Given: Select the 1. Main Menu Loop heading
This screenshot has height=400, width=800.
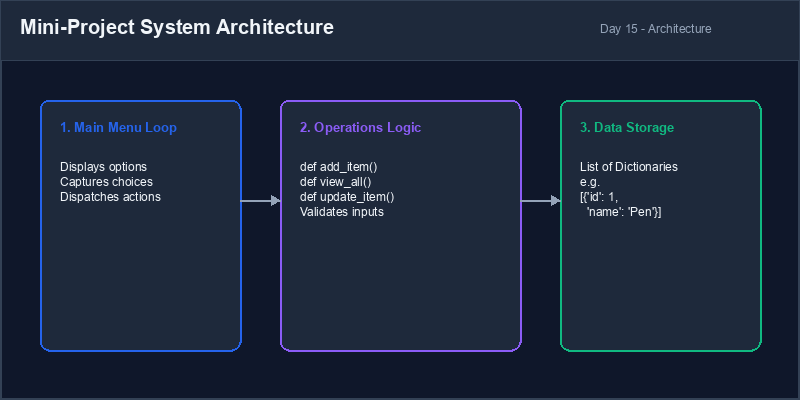Looking at the screenshot, I should (118, 128).
